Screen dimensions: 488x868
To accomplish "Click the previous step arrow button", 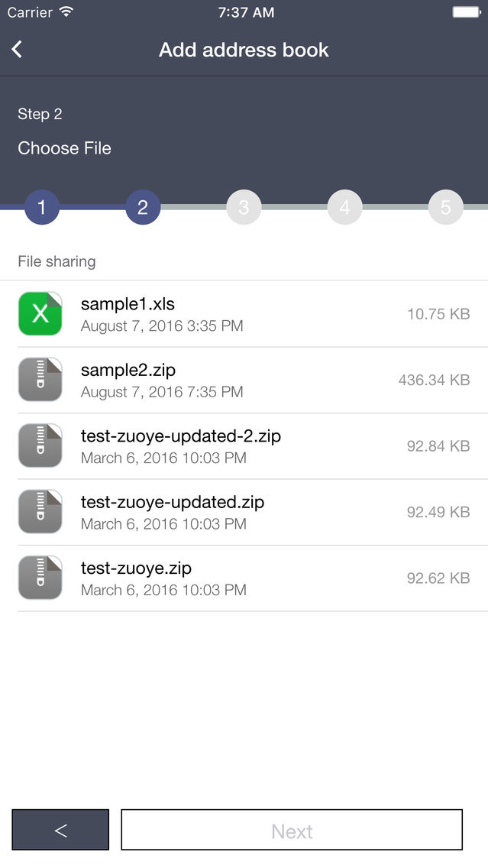I will pos(60,830).
